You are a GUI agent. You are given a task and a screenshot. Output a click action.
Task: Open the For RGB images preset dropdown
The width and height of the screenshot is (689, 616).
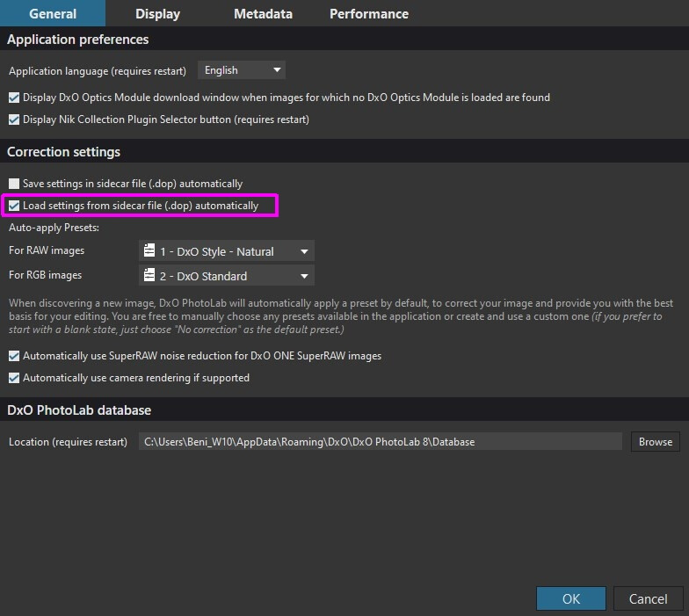[x=227, y=276]
